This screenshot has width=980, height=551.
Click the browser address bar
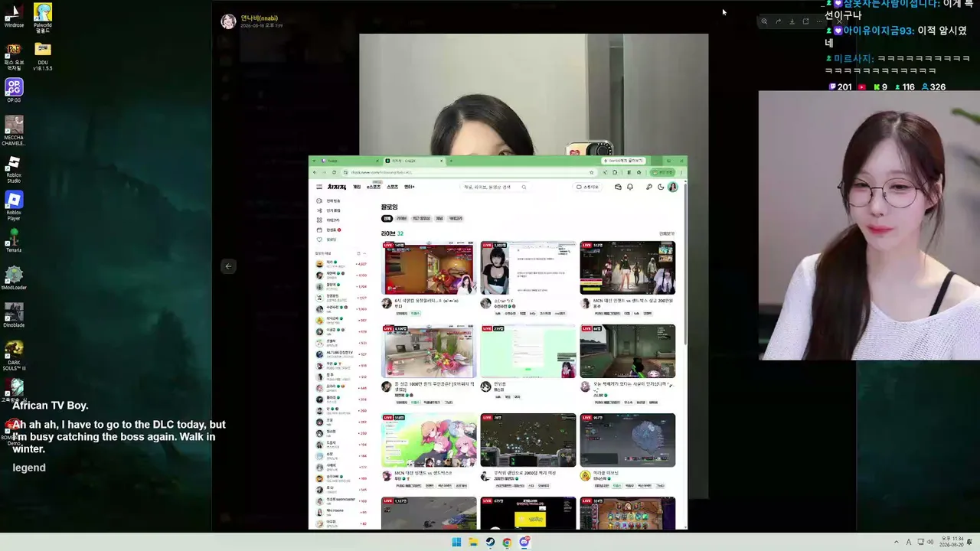[x=467, y=172]
